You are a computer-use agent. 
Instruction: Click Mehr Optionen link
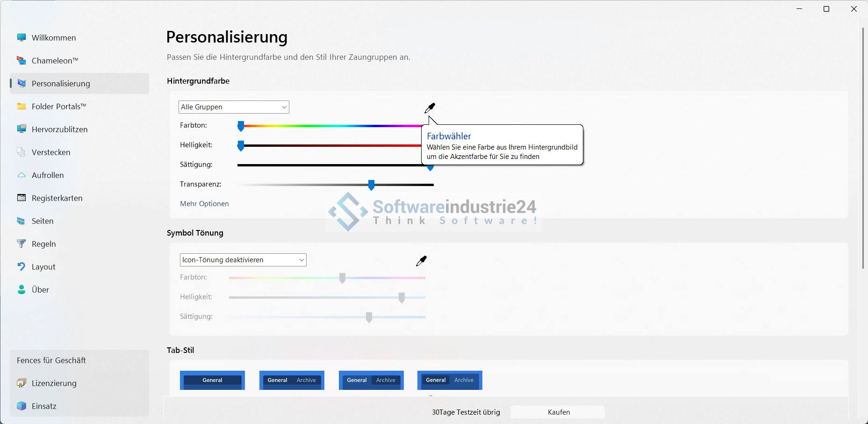coord(204,204)
